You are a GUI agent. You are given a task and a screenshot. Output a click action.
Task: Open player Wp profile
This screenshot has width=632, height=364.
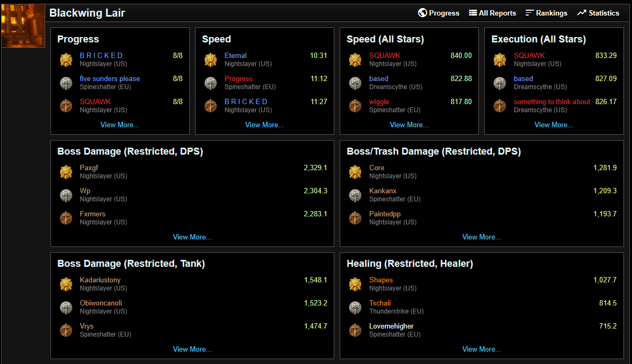85,191
